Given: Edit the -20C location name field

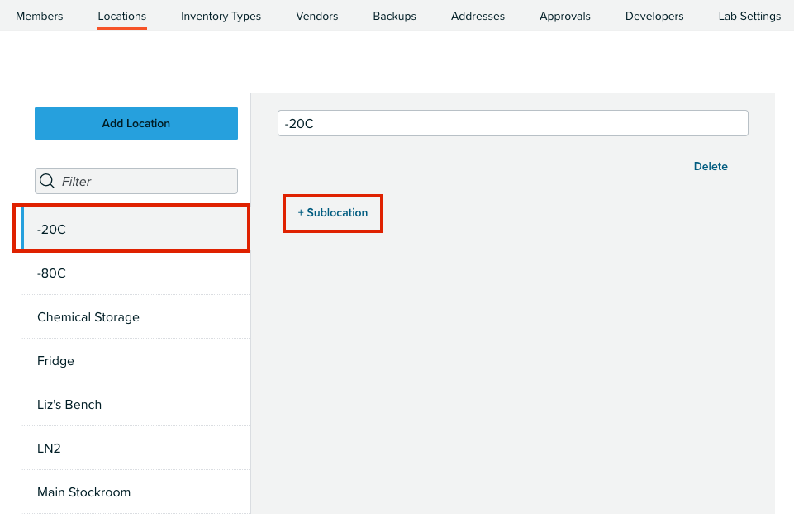Looking at the screenshot, I should (x=513, y=124).
